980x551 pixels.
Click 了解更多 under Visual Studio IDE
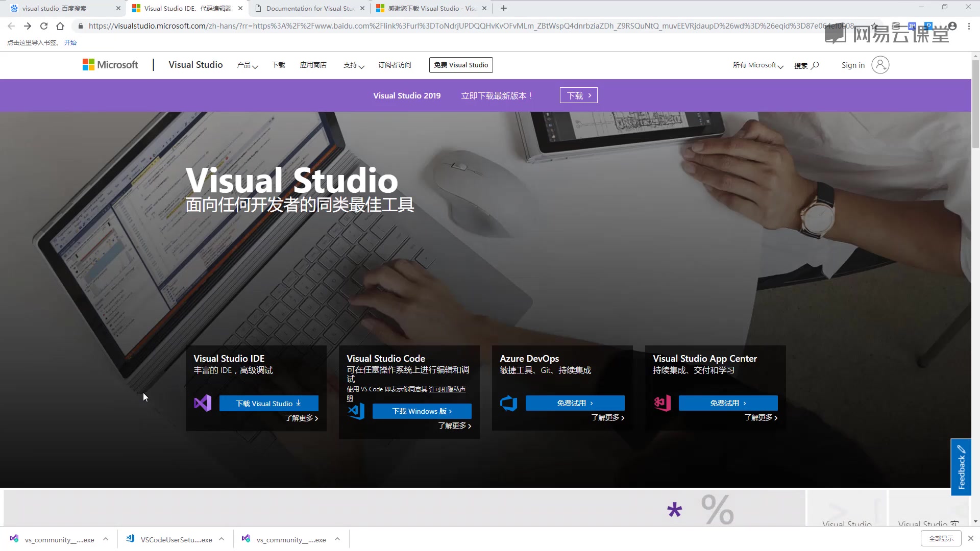[x=302, y=418]
